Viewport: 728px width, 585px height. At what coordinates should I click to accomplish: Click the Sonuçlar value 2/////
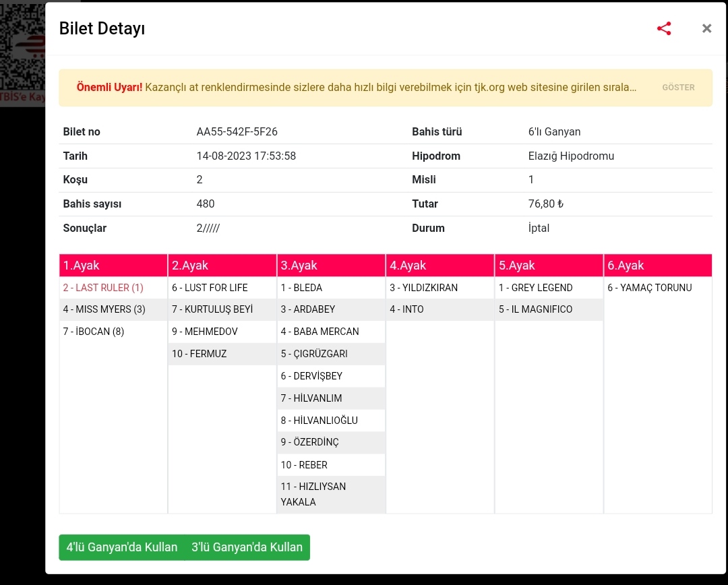[x=208, y=228]
